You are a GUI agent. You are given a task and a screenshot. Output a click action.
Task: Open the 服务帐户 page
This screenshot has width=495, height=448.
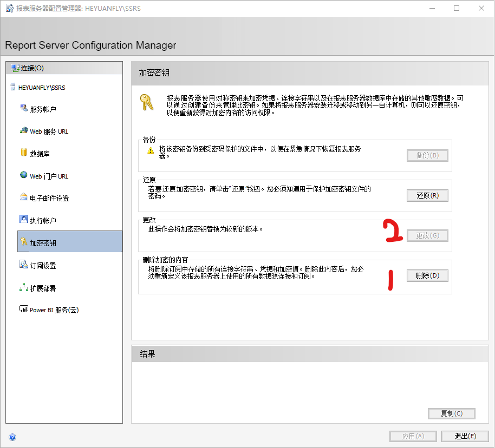pos(43,109)
